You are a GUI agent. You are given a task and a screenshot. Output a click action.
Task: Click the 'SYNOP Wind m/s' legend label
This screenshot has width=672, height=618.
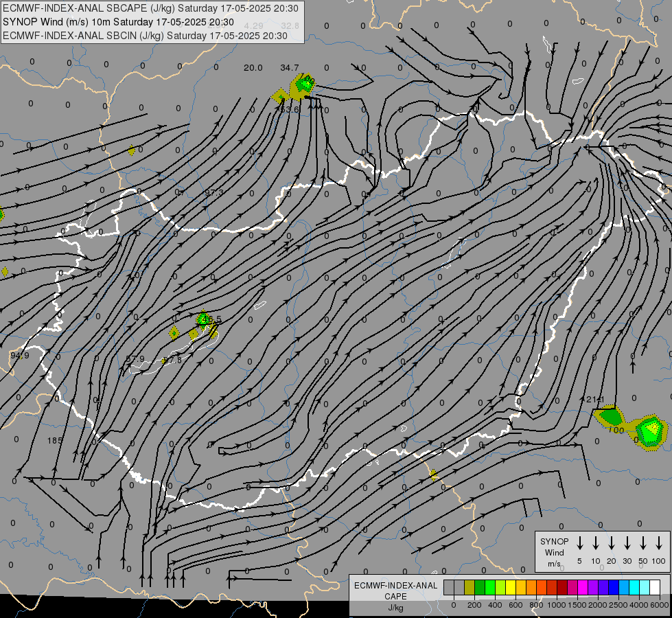tap(554, 552)
